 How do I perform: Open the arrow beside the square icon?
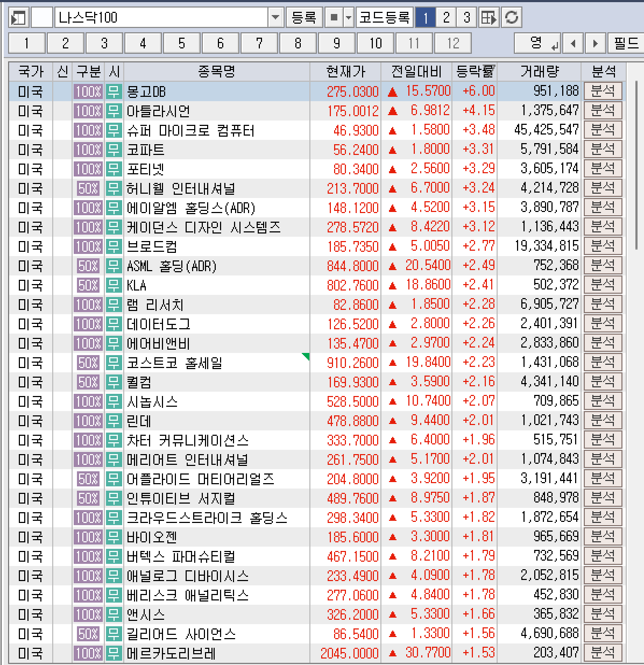click(349, 18)
